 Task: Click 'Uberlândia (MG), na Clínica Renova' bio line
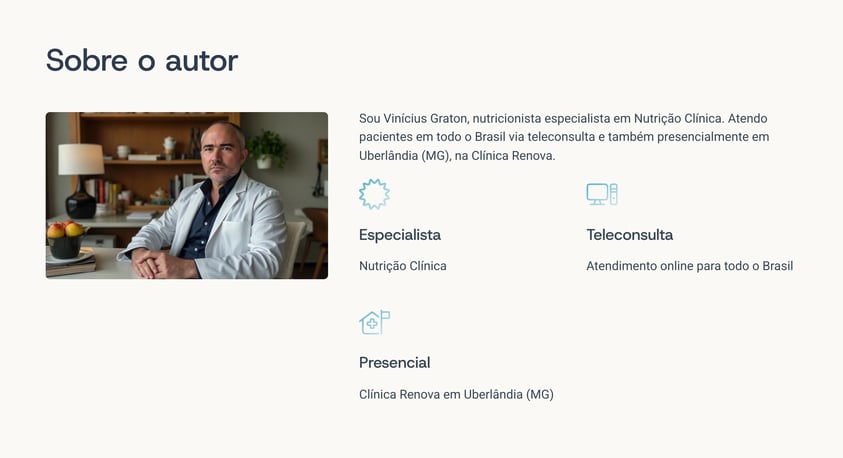[x=457, y=156]
